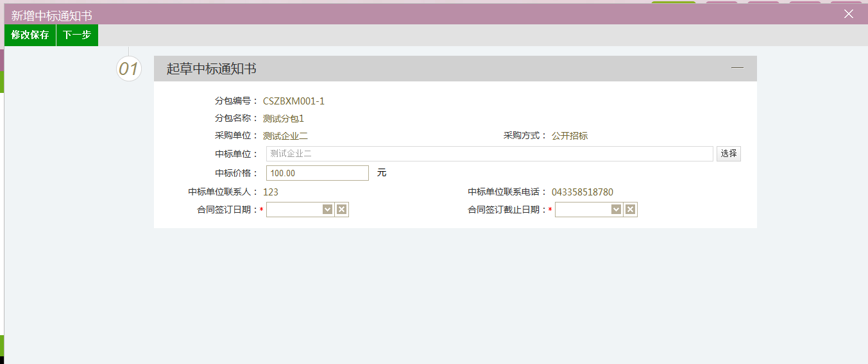Image resolution: width=868 pixels, height=364 pixels.
Task: Clear the 合同签订日期 using its X icon
Action: (341, 210)
